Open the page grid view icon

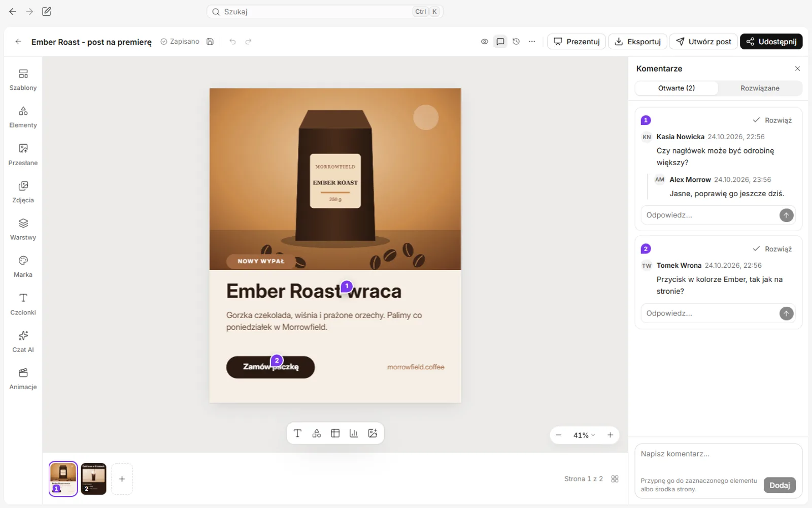pyautogui.click(x=615, y=479)
